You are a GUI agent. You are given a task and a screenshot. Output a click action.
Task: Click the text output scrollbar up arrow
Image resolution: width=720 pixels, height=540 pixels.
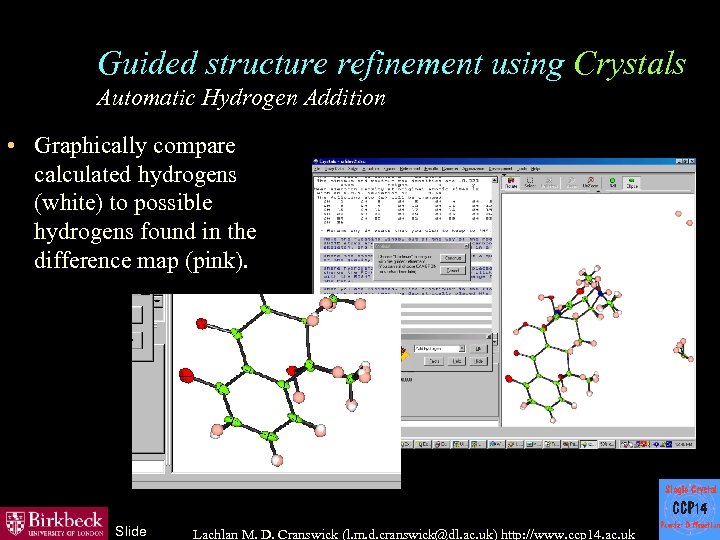coord(495,180)
